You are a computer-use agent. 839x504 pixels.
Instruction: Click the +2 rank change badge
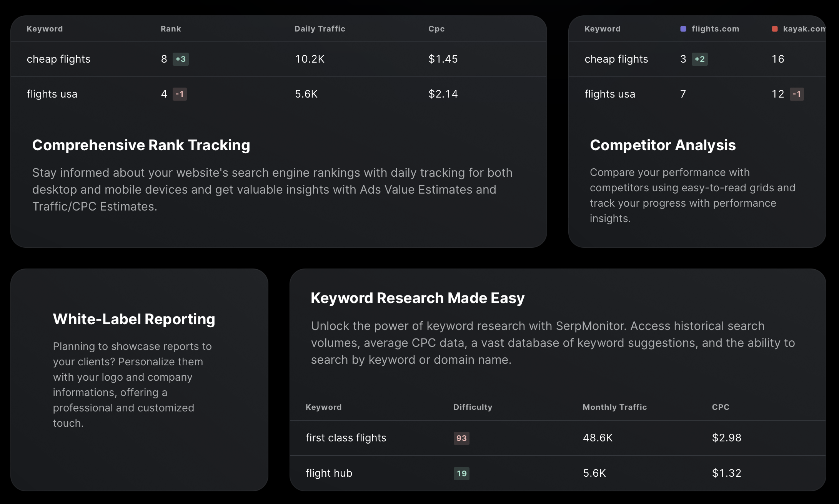(x=699, y=59)
